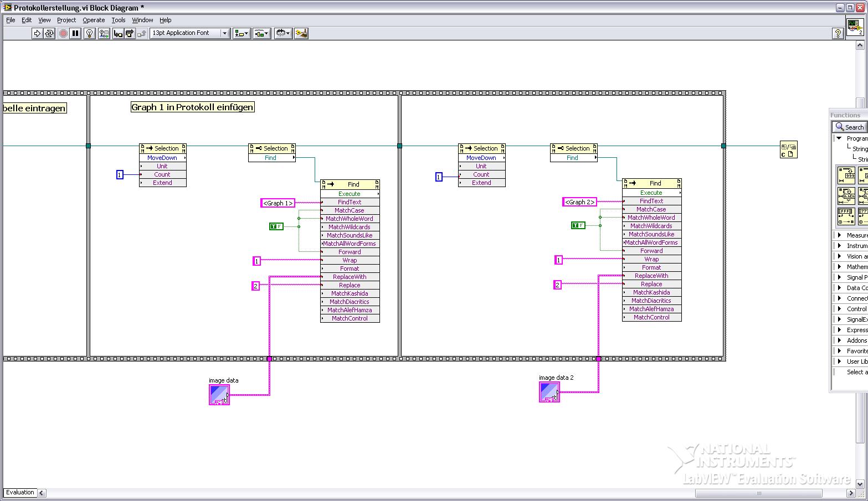Click the Evaluation label at bottom left

(x=20, y=492)
